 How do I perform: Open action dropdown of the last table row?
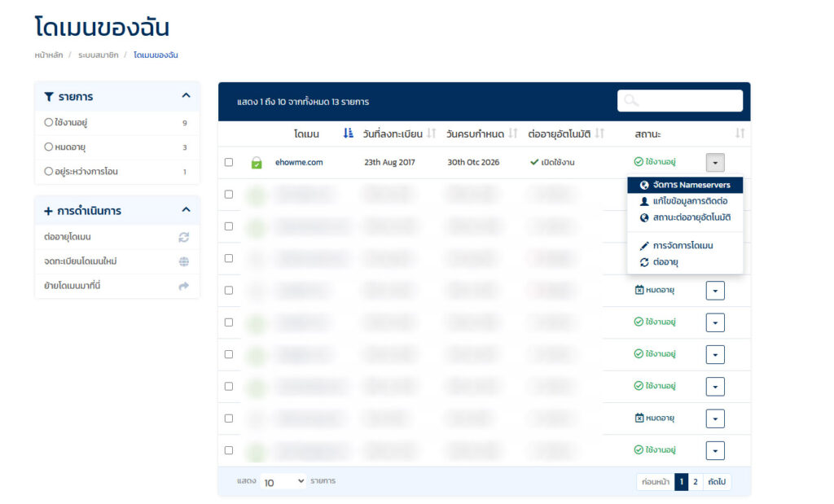[x=715, y=450]
